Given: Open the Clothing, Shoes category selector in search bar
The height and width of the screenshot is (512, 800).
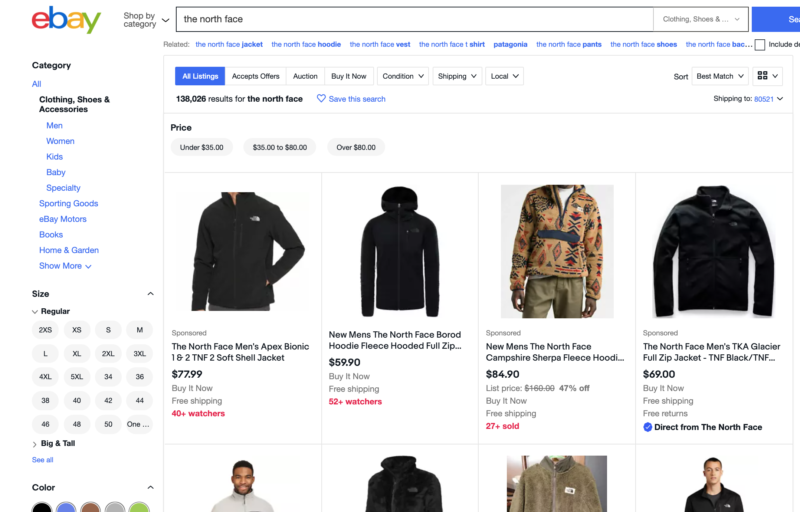Looking at the screenshot, I should (x=701, y=19).
